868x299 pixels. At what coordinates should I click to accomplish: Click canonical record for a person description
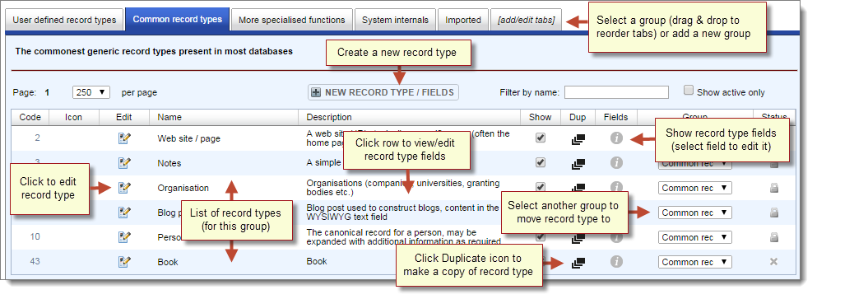click(x=403, y=236)
